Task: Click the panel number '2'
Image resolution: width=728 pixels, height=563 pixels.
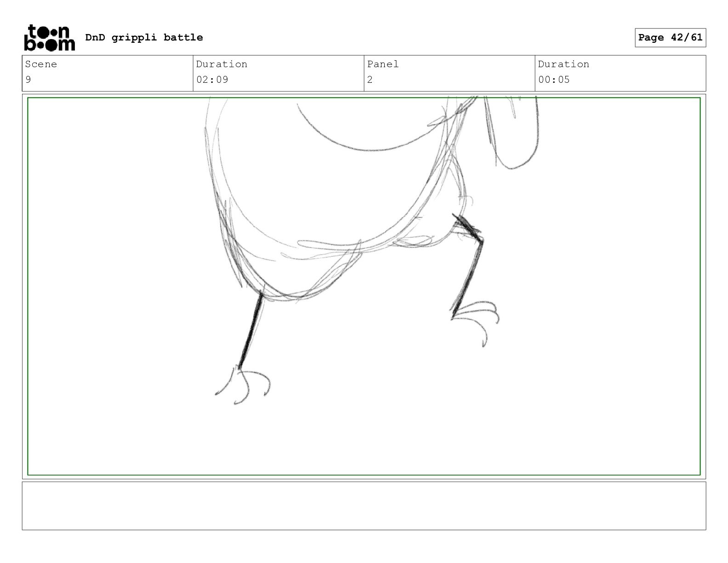Action: coord(370,80)
